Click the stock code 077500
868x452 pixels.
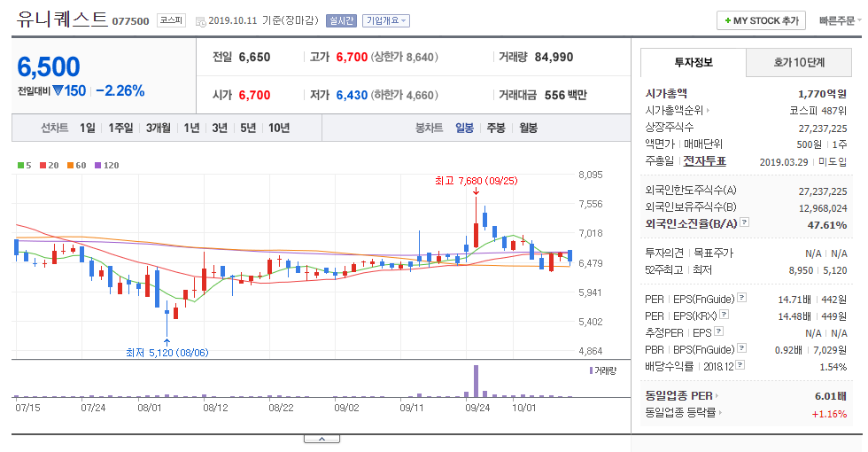(x=131, y=21)
